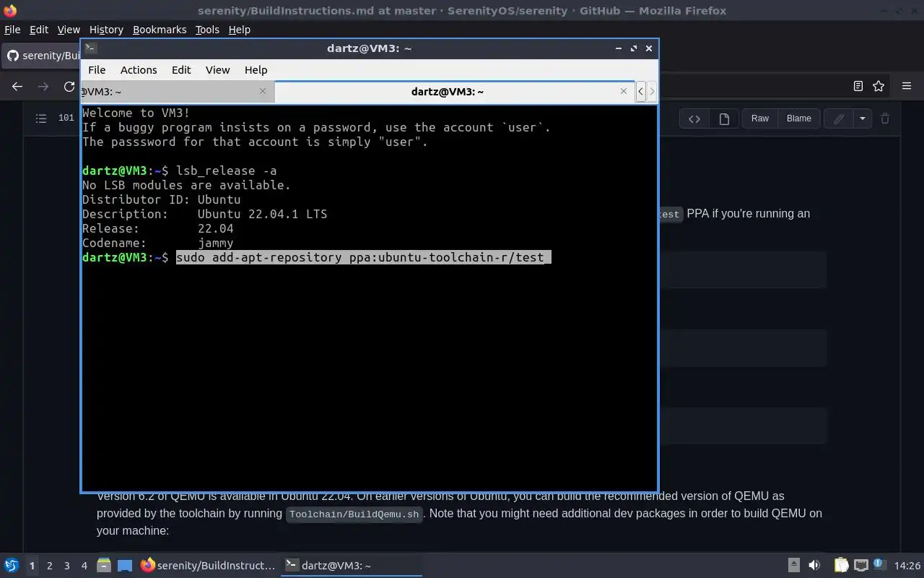
Task: Open the file manager from the panel
Action: (x=104, y=566)
